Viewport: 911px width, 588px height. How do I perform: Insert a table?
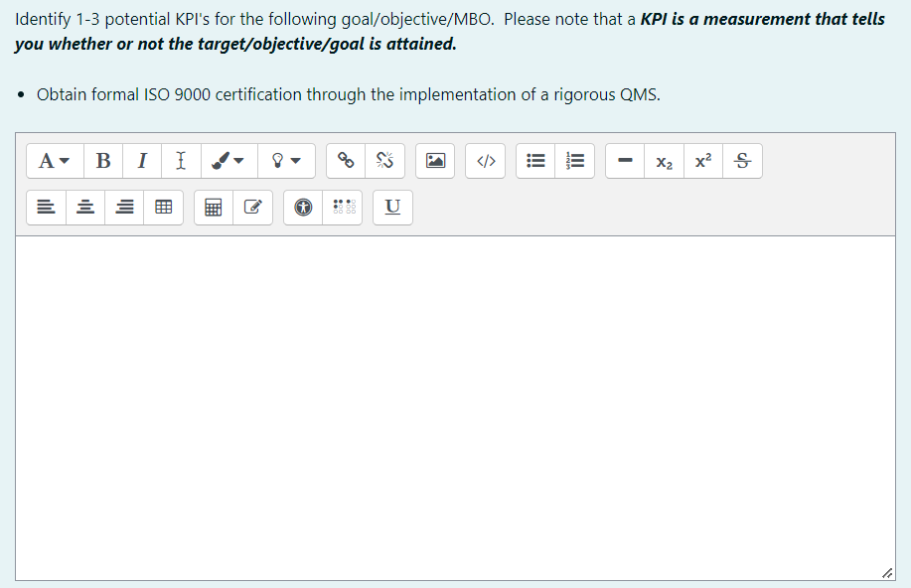click(163, 207)
